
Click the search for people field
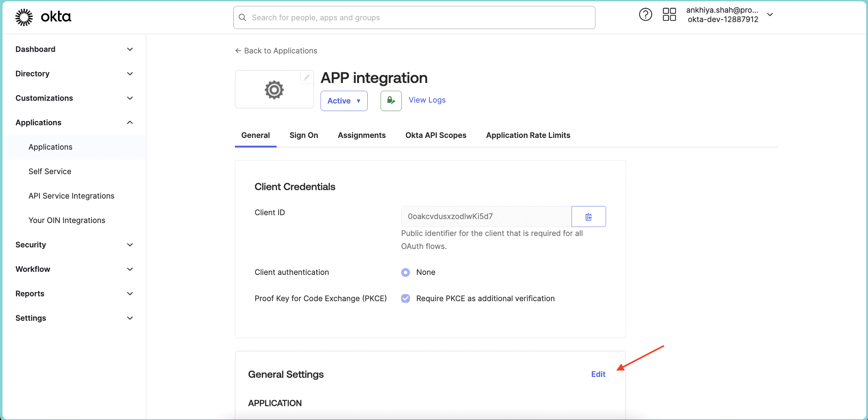371,18
